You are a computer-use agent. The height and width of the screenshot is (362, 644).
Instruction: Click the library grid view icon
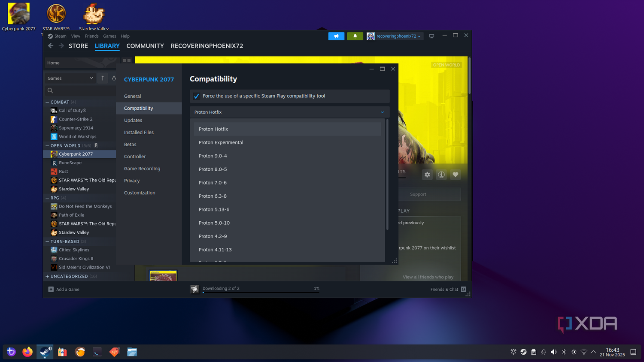[x=127, y=60]
